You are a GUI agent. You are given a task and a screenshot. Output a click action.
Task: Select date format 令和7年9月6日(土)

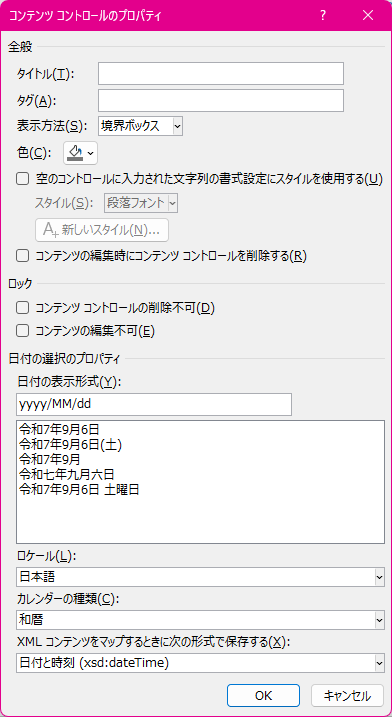pos(71,444)
